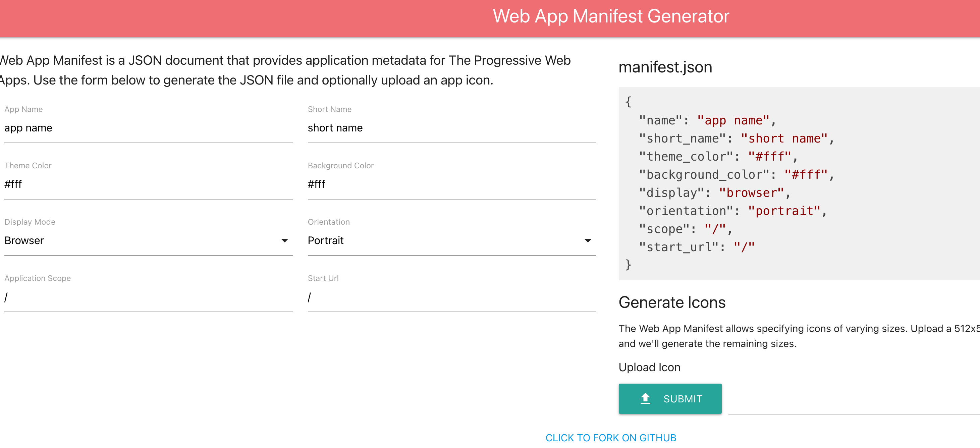980x448 pixels.
Task: Click the "name": "app name" JSON line
Action: 707,121
